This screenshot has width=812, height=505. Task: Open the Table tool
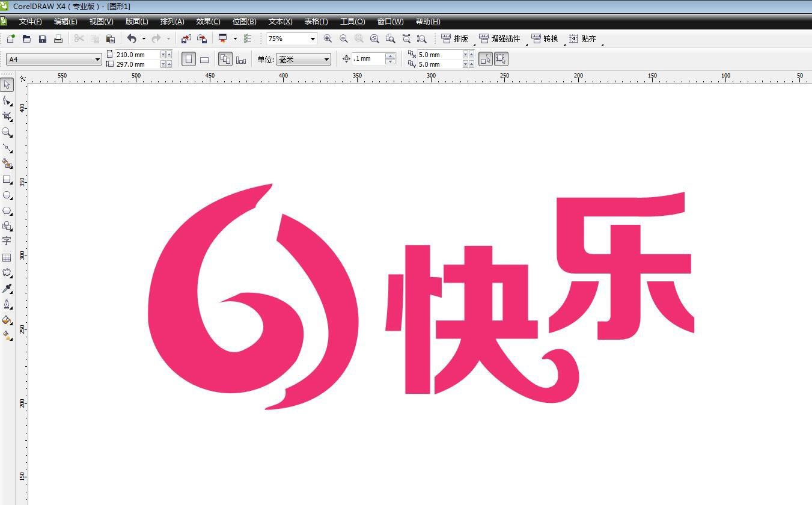[7, 257]
